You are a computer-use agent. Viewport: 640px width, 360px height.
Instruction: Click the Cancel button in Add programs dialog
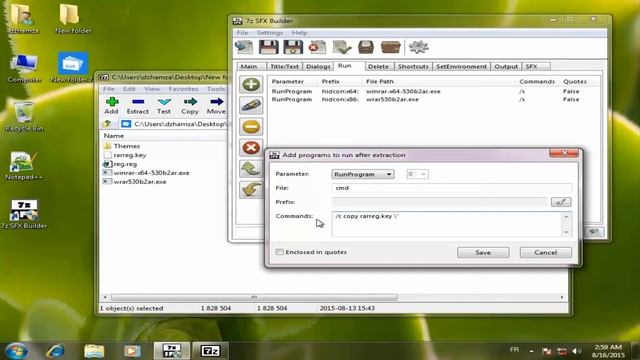click(x=546, y=253)
